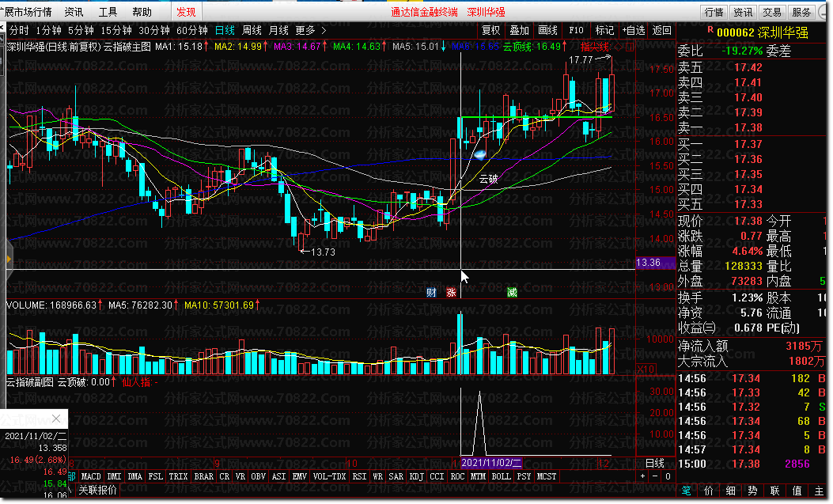Open the 关联报价 tab at the bottom
The image size is (833, 504).
pos(98,491)
